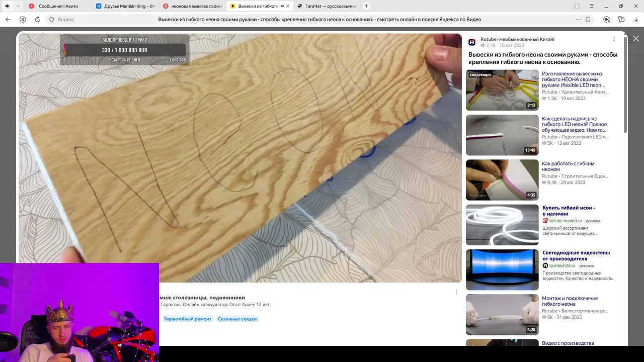Open Видео с производства video link

tap(568, 343)
